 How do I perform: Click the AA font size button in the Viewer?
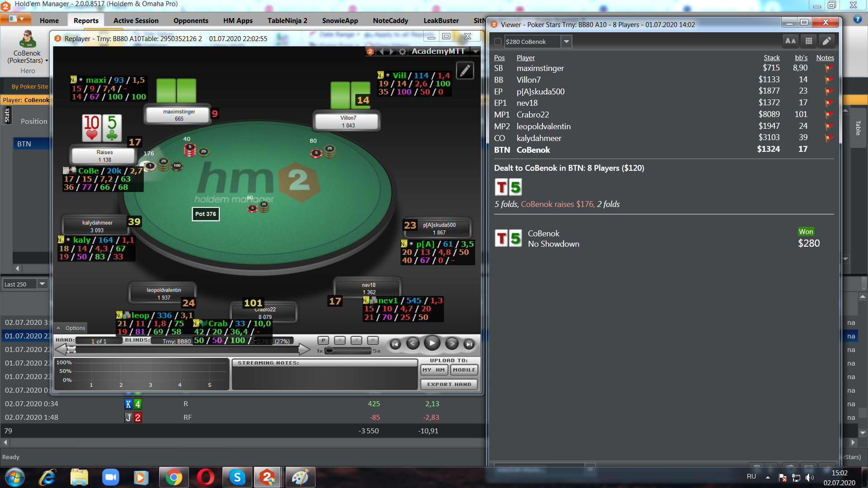[x=790, y=41]
